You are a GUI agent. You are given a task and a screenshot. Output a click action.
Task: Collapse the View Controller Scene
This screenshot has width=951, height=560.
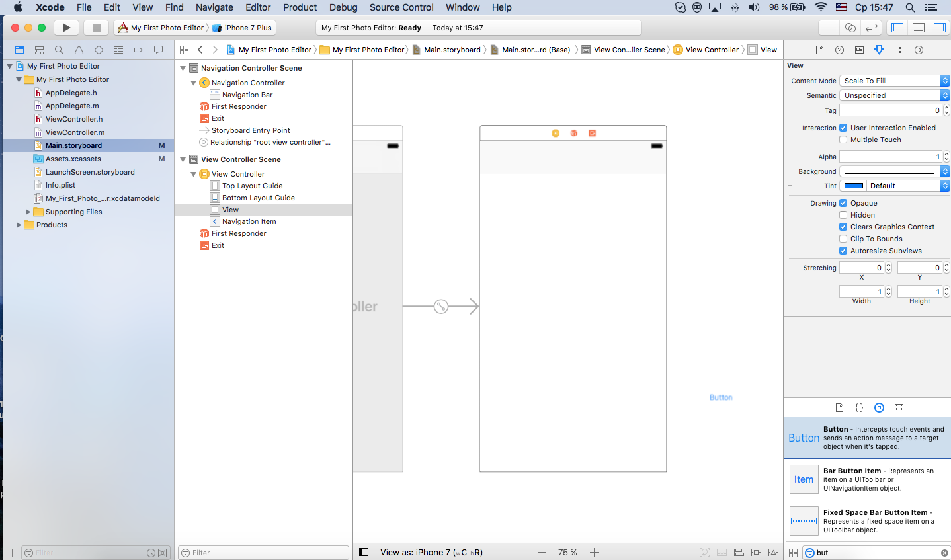click(x=183, y=159)
